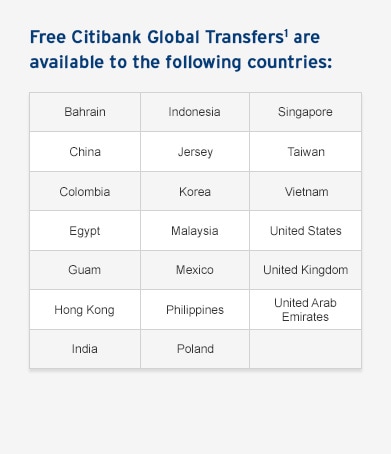
Task: Select the Poland entry
Action: click(195, 349)
